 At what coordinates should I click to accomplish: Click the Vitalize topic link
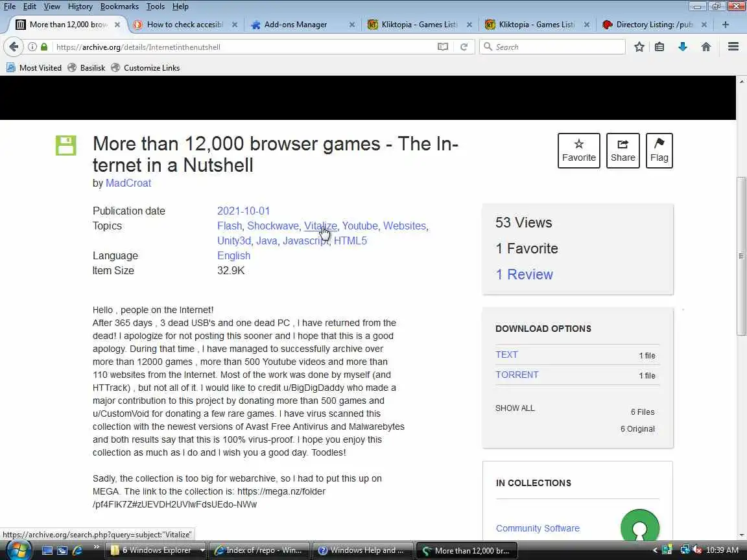click(320, 226)
